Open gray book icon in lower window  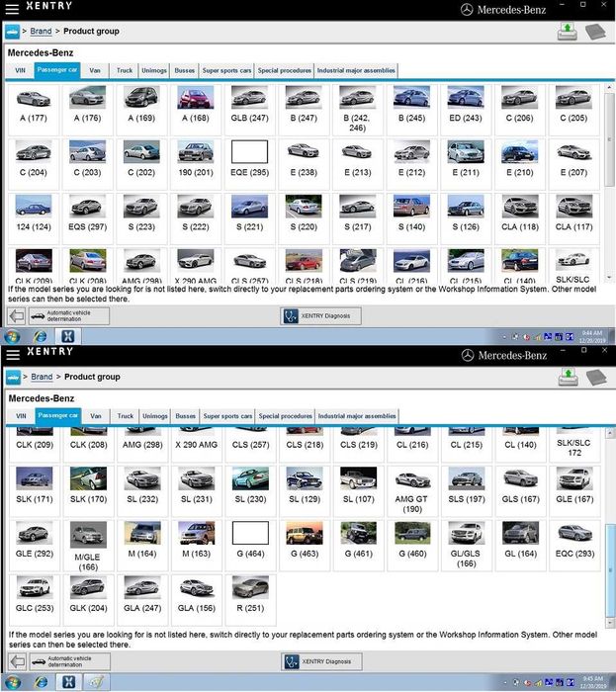[x=596, y=378]
